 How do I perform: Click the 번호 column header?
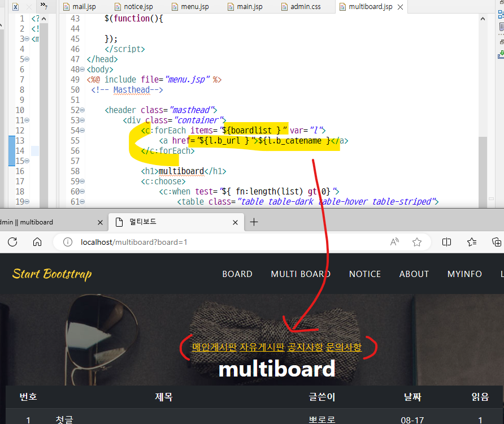28,397
